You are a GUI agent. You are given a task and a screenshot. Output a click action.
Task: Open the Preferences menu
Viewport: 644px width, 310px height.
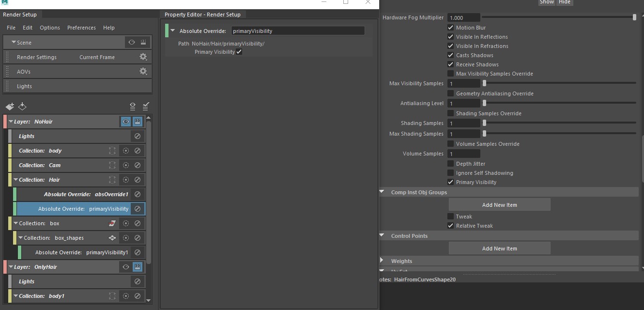(x=81, y=28)
